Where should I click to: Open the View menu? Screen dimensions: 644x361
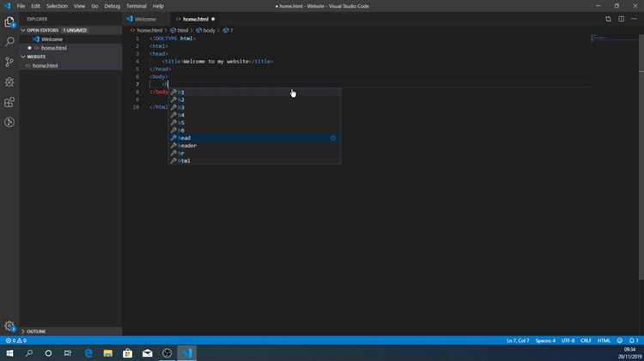click(x=79, y=6)
